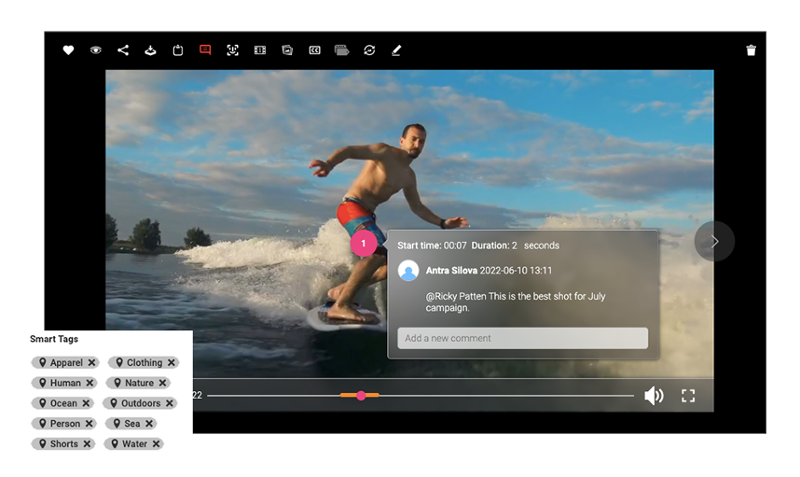Remove the Apparel smart tag
The image size is (800, 477).
tap(91, 363)
